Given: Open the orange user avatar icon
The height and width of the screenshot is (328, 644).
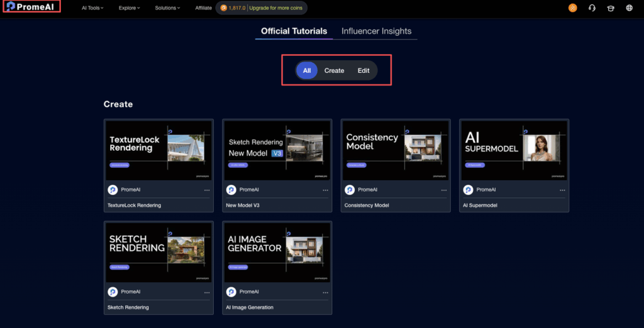Looking at the screenshot, I should (572, 8).
